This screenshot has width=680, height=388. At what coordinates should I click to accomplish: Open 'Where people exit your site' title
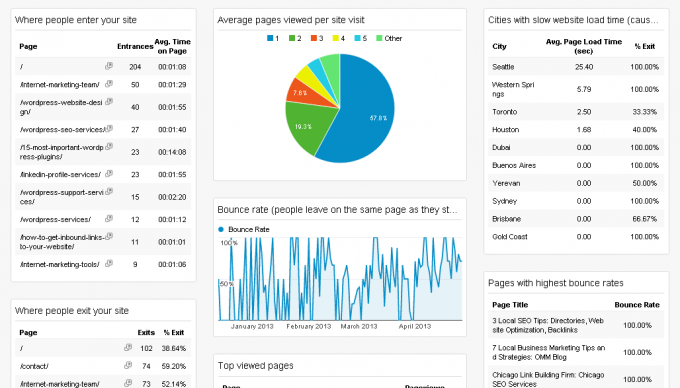tap(72, 311)
